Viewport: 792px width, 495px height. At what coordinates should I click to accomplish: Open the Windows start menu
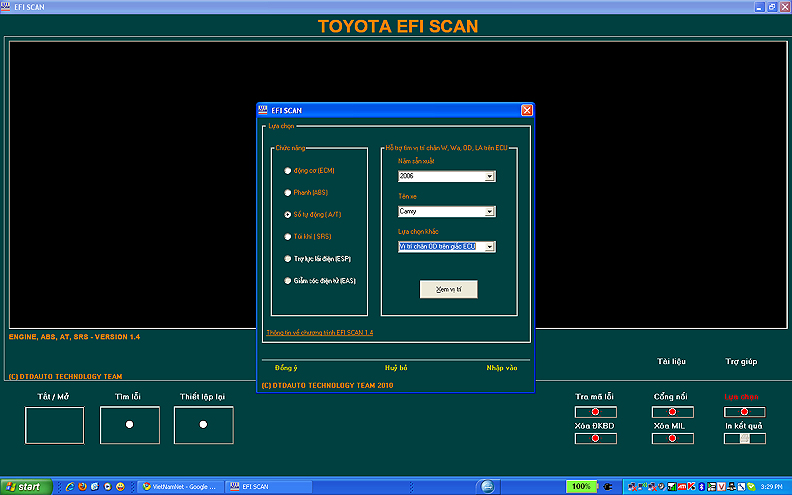click(26, 486)
